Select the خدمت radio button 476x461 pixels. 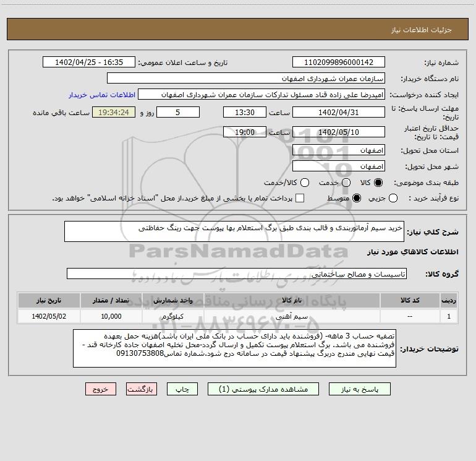[346, 183]
